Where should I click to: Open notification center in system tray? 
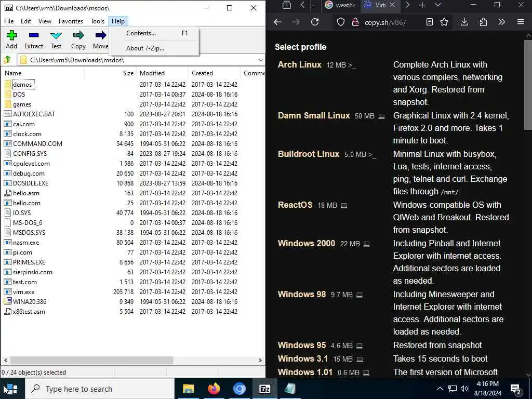click(x=516, y=389)
